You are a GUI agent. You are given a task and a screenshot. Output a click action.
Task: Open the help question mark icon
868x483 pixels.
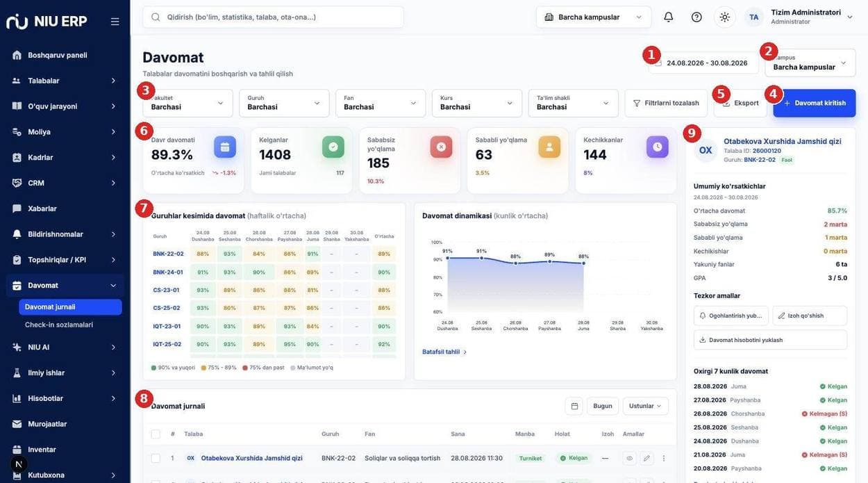[x=696, y=17]
